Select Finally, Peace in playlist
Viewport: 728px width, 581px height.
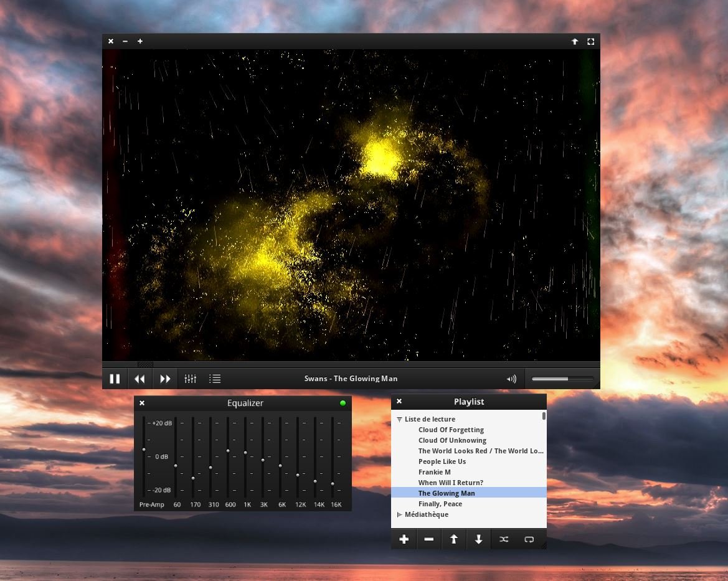(440, 504)
